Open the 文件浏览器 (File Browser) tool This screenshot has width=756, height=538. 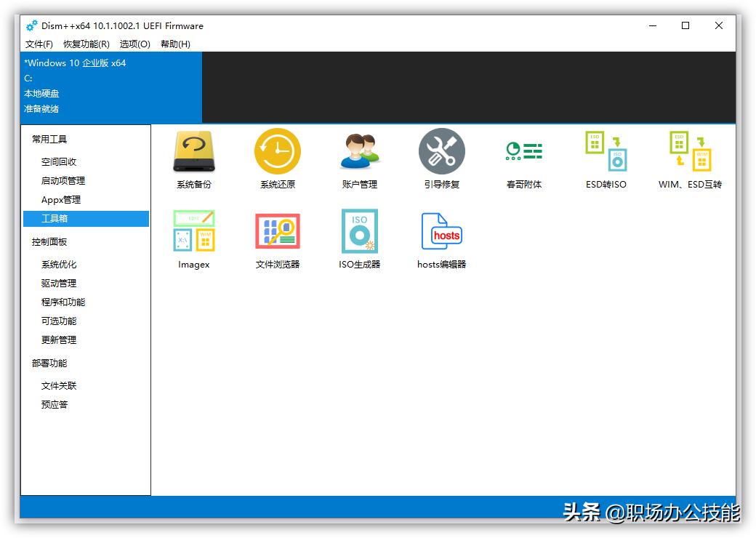(x=276, y=238)
